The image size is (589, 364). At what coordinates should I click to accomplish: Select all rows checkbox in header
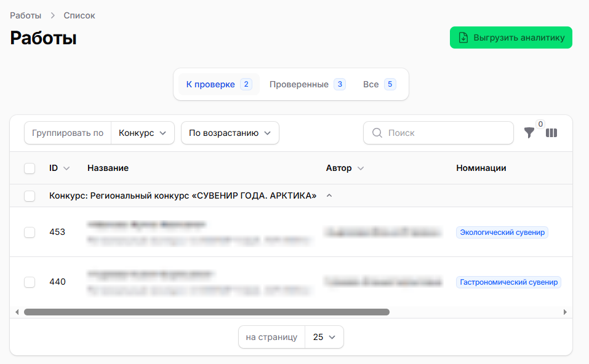point(30,168)
